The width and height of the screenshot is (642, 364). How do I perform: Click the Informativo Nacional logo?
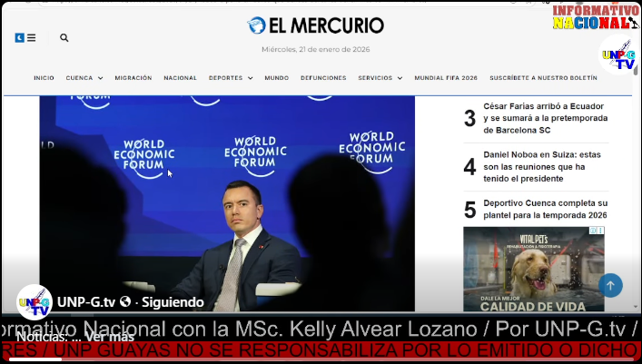(x=595, y=16)
